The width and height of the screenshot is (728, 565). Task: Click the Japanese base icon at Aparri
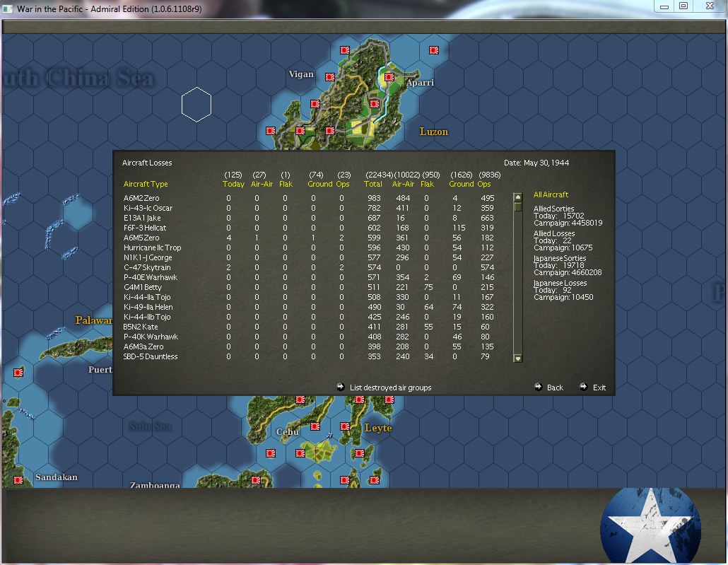click(x=389, y=76)
